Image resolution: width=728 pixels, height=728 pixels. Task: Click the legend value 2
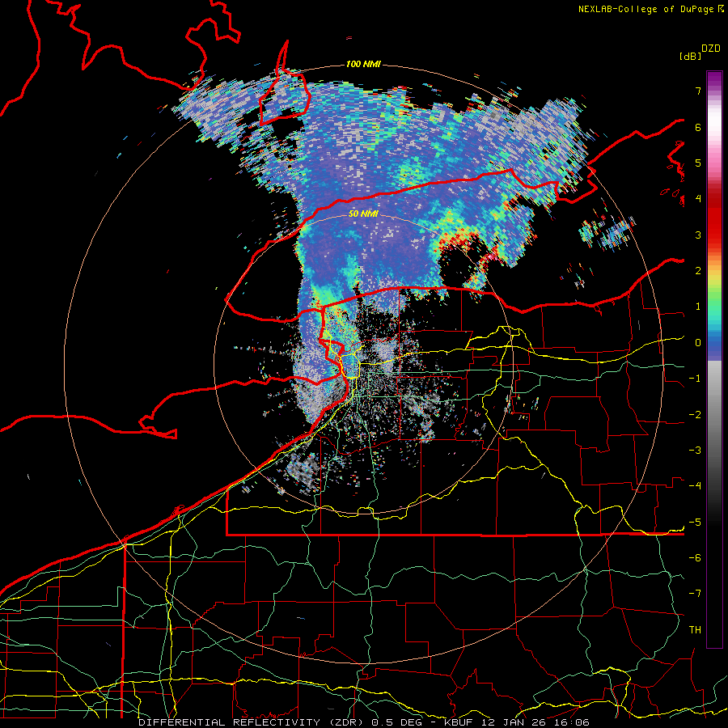pos(698,271)
